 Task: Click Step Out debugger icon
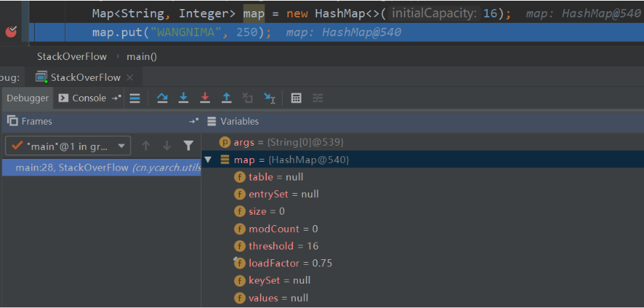tap(226, 98)
